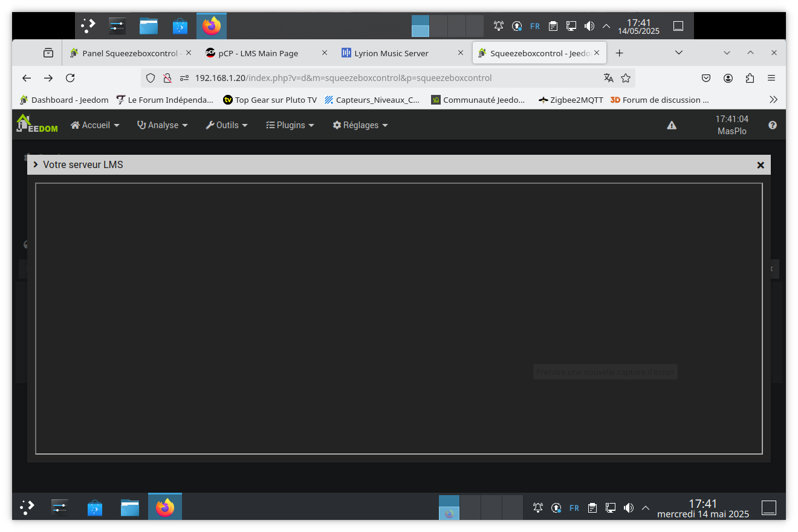This screenshot has width=798, height=532.
Task: Click the insecure connection lock icon
Action: click(167, 78)
